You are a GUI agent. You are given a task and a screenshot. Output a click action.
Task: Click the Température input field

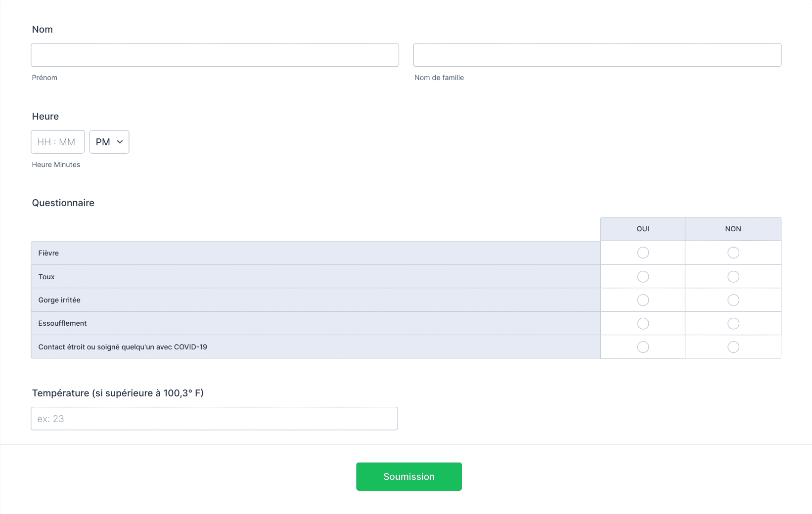214,419
